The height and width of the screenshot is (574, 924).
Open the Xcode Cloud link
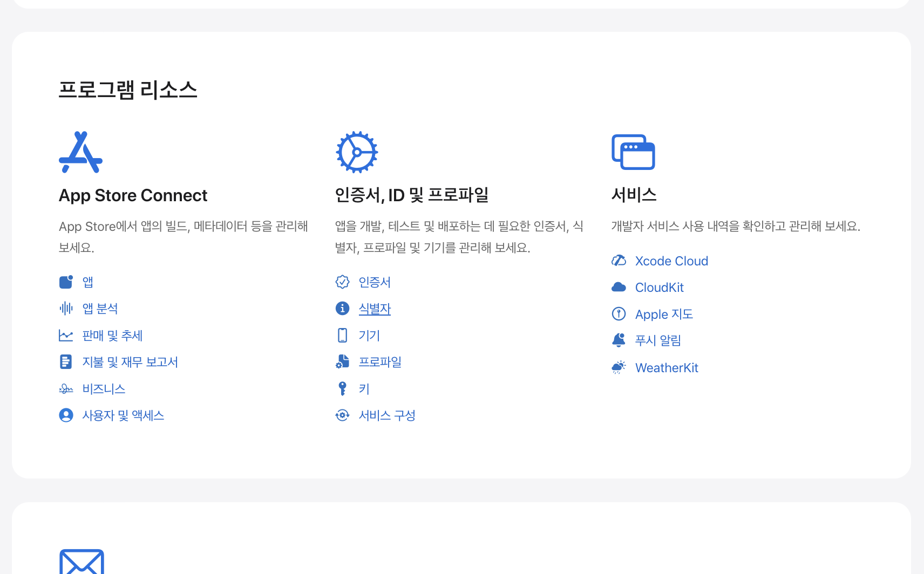click(x=671, y=261)
